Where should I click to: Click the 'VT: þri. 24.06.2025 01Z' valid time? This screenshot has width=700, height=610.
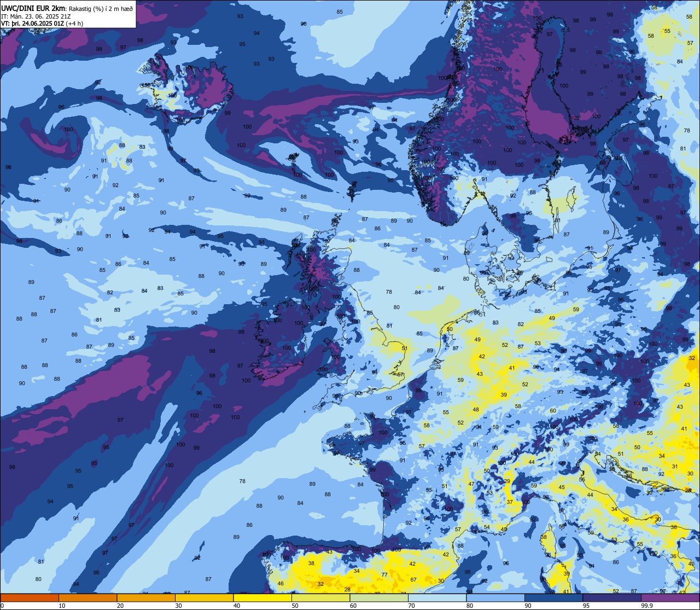coord(32,24)
